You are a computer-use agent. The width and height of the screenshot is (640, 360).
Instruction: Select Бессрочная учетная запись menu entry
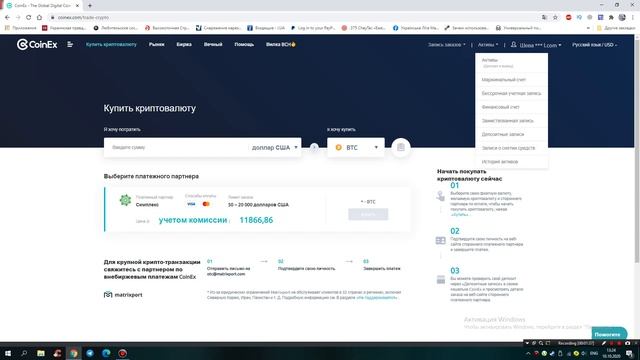pos(511,93)
